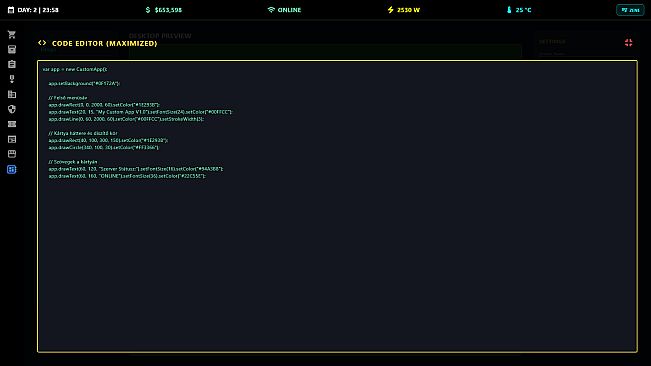
Task: Click the CODE EDITOR (MAXIMIZED) title
Action: point(105,43)
